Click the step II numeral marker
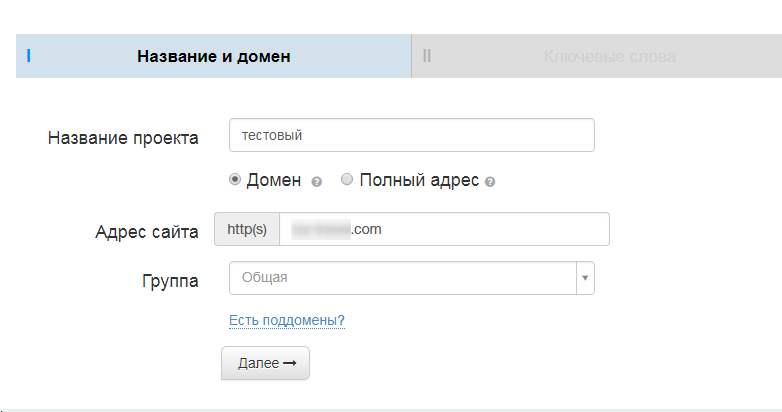Viewport: 782px width, 412px height. pos(427,56)
